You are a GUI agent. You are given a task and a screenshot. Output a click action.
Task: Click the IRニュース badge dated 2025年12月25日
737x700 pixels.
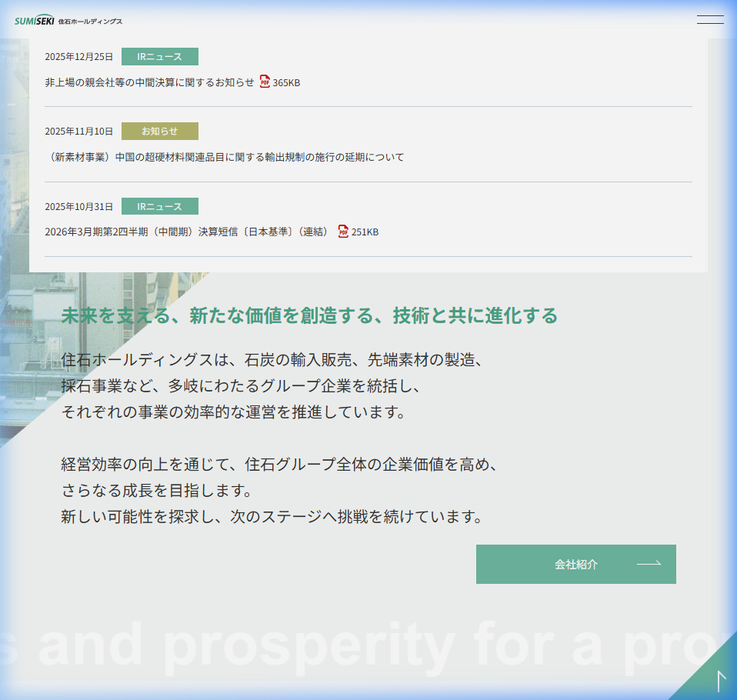159,56
